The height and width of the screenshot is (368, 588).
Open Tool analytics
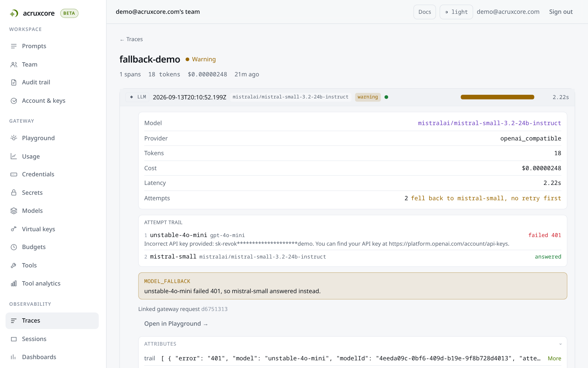click(x=52, y=283)
